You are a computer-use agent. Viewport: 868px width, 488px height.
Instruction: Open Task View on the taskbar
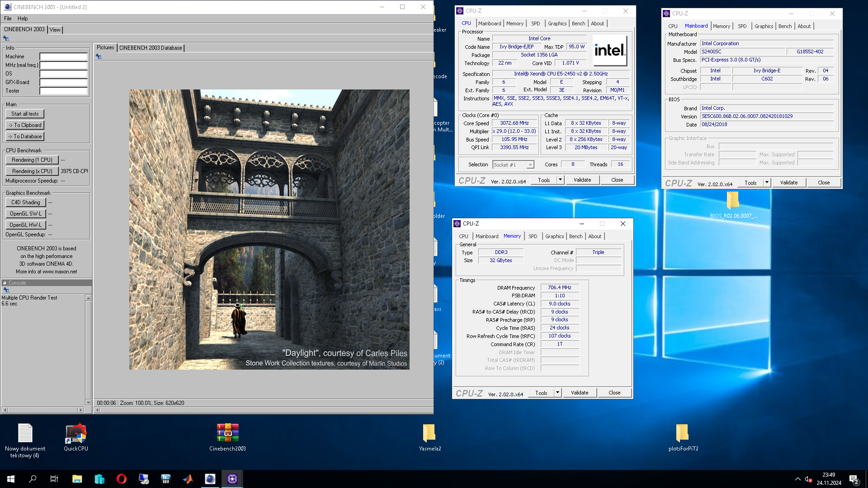(x=54, y=479)
